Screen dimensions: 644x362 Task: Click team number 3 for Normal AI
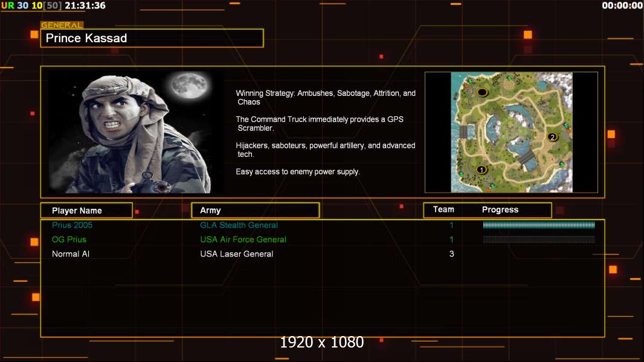click(451, 254)
